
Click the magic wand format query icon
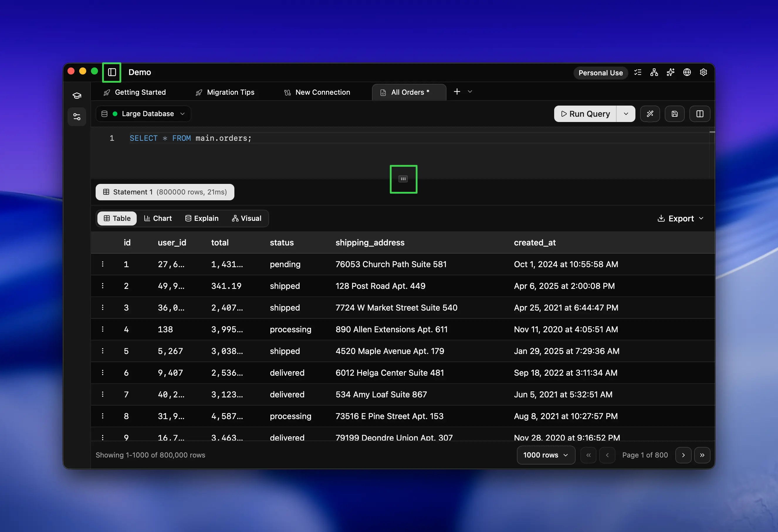650,114
